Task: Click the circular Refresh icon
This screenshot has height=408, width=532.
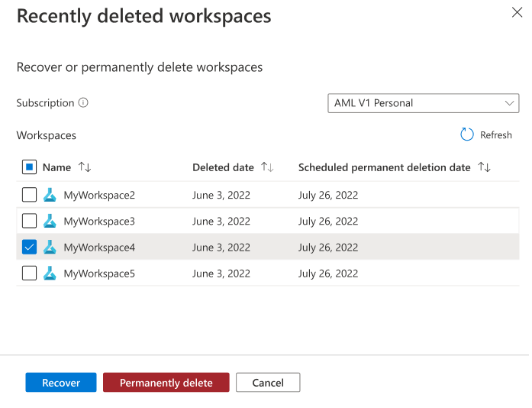Action: pyautogui.click(x=467, y=134)
